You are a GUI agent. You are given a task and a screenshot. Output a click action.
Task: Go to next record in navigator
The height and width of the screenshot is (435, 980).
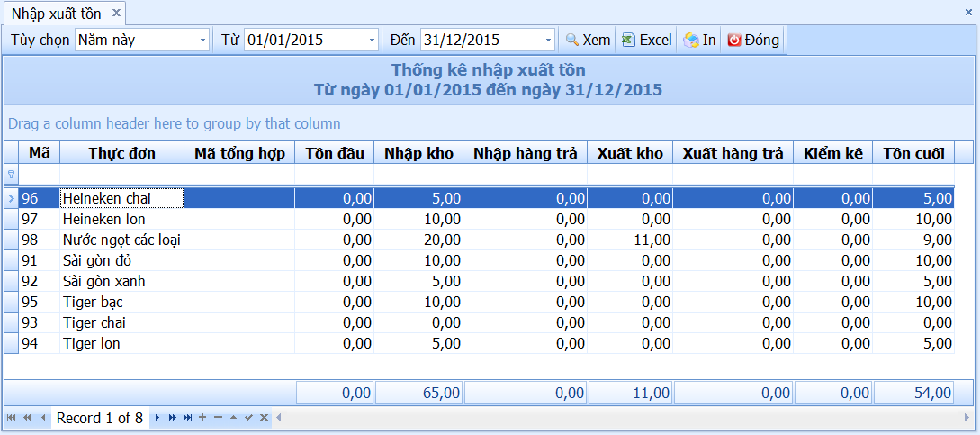pos(157,418)
